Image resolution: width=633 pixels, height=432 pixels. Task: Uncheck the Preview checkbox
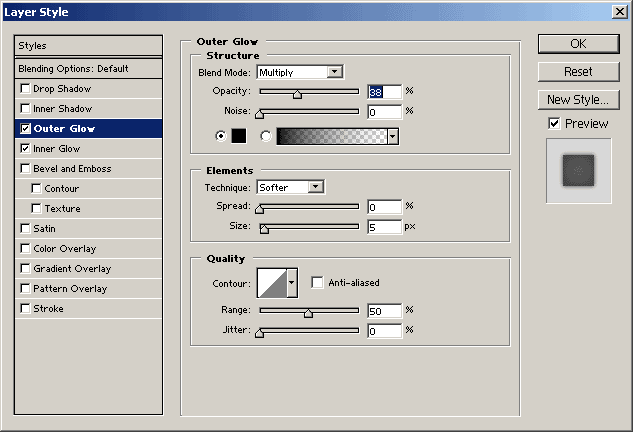pyautogui.click(x=554, y=124)
